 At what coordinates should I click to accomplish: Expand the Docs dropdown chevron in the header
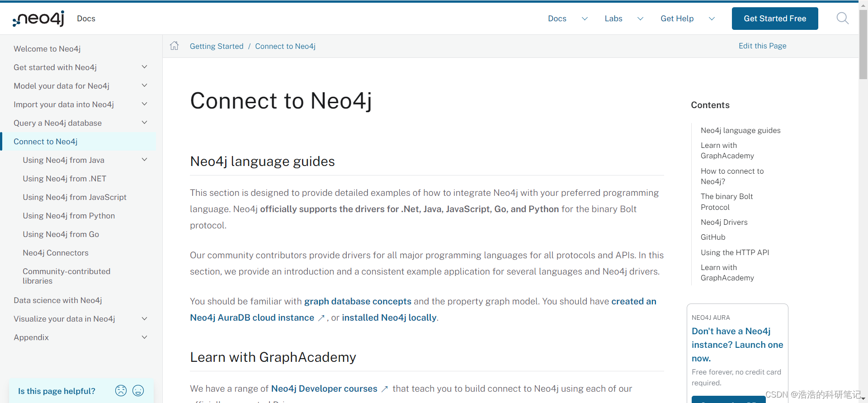(585, 19)
